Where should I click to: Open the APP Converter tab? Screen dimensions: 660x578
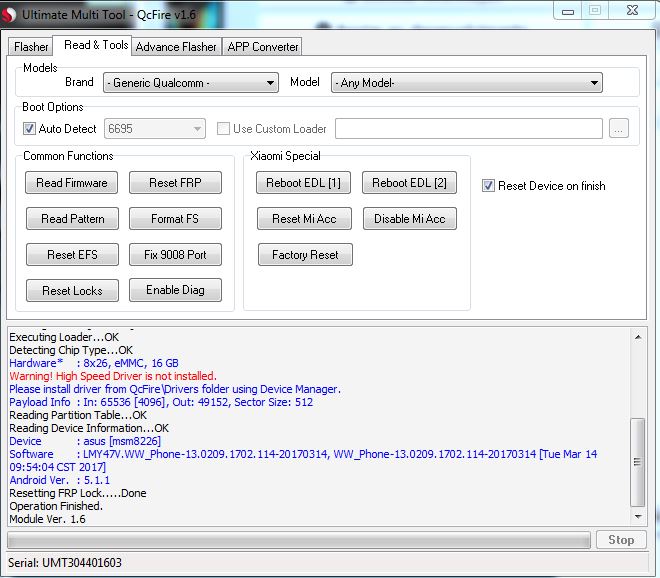pyautogui.click(x=263, y=46)
